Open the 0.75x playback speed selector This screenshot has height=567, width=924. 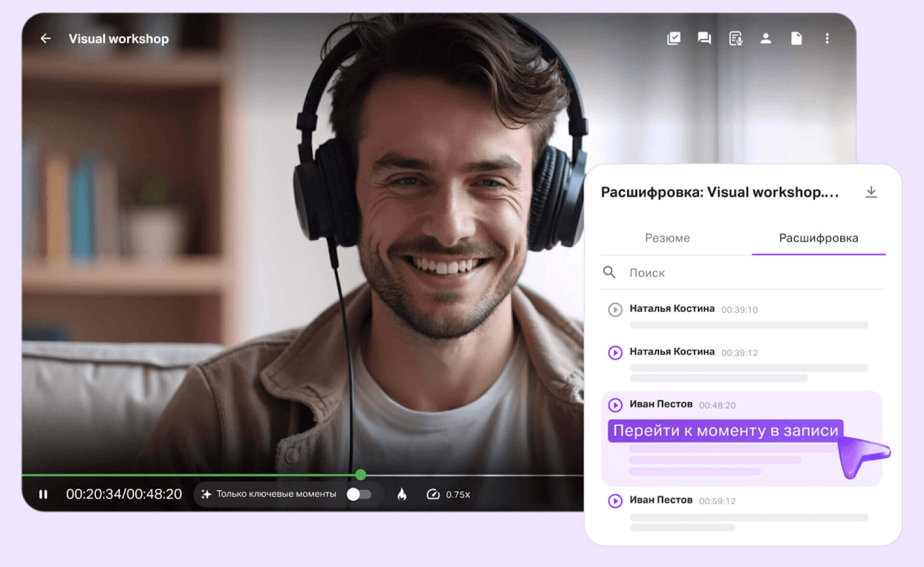pyautogui.click(x=449, y=494)
